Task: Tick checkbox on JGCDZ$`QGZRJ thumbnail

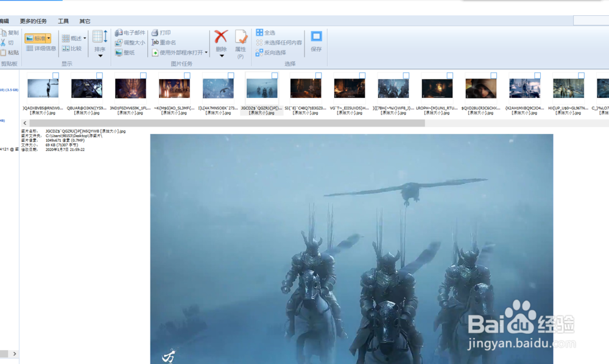Action: click(275, 75)
